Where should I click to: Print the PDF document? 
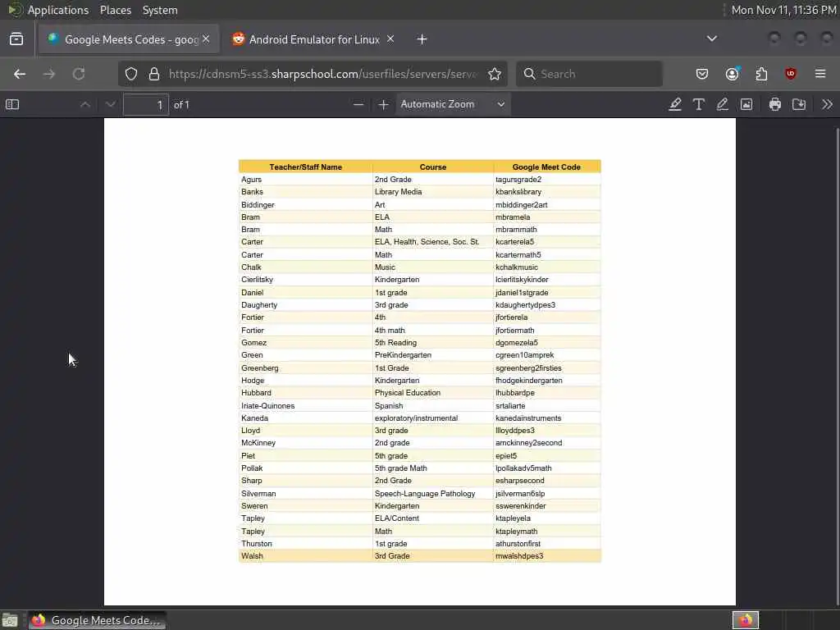(x=774, y=104)
